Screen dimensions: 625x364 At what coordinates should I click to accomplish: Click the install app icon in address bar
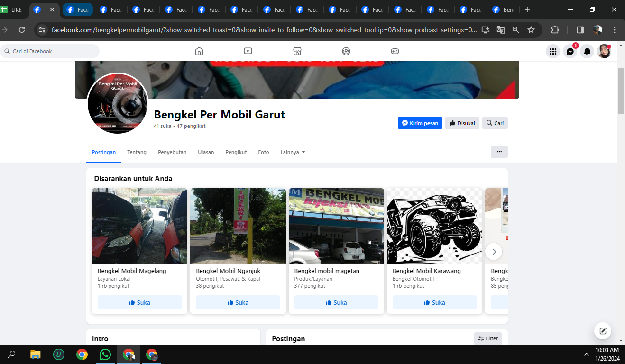(x=485, y=30)
